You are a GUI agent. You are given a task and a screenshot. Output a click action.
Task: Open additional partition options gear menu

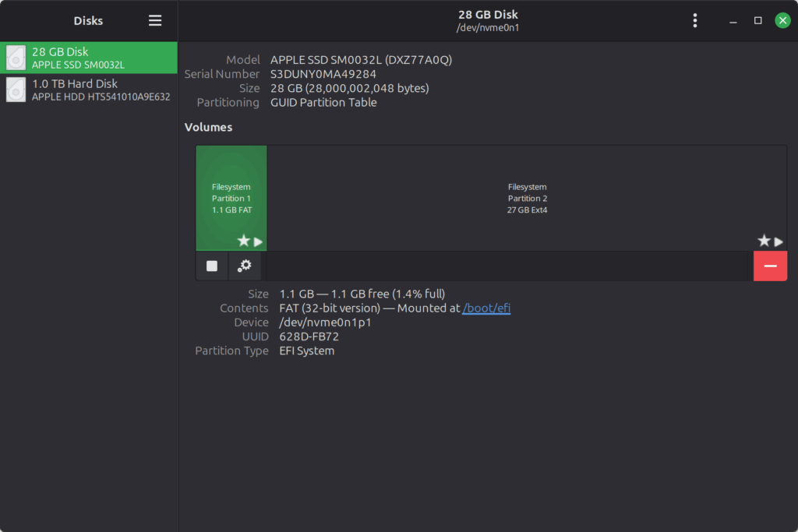tap(245, 266)
